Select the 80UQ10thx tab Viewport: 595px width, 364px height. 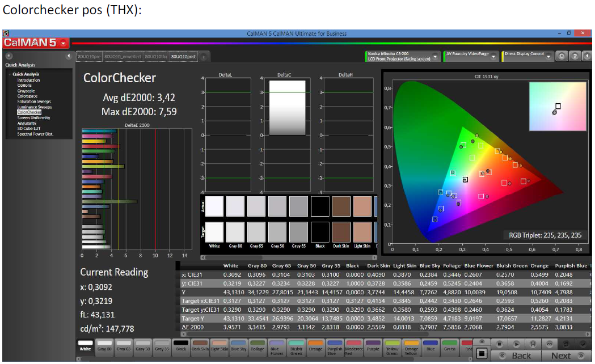tap(157, 56)
